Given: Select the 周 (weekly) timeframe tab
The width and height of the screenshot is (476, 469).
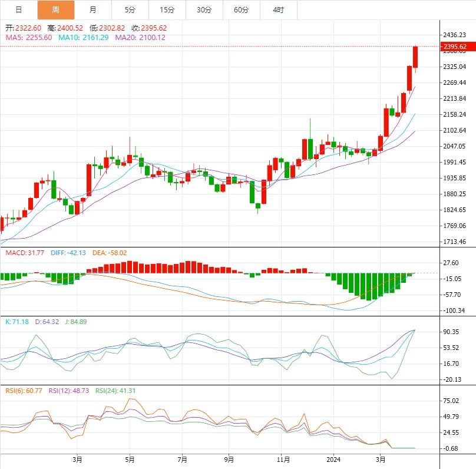Looking at the screenshot, I should (56, 10).
